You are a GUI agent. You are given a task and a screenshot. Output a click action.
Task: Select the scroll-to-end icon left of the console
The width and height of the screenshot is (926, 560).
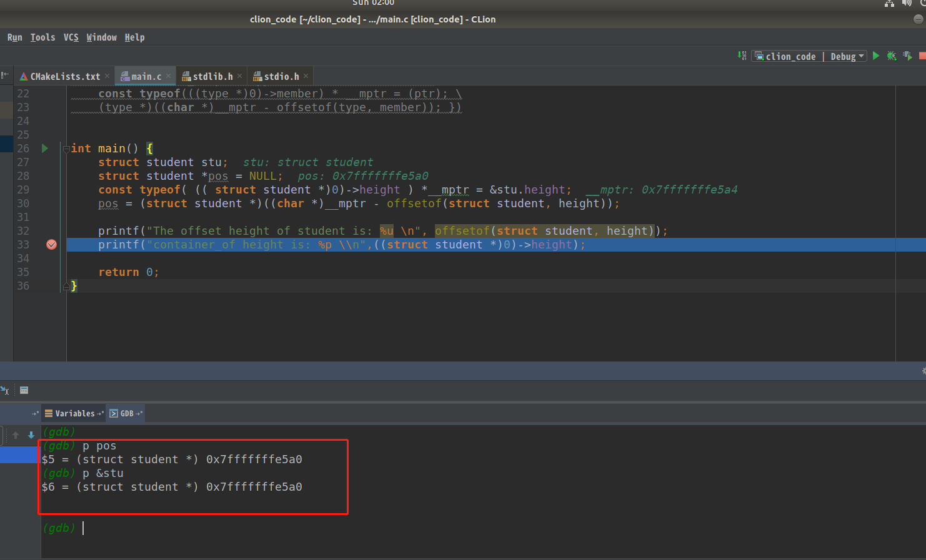point(6,390)
